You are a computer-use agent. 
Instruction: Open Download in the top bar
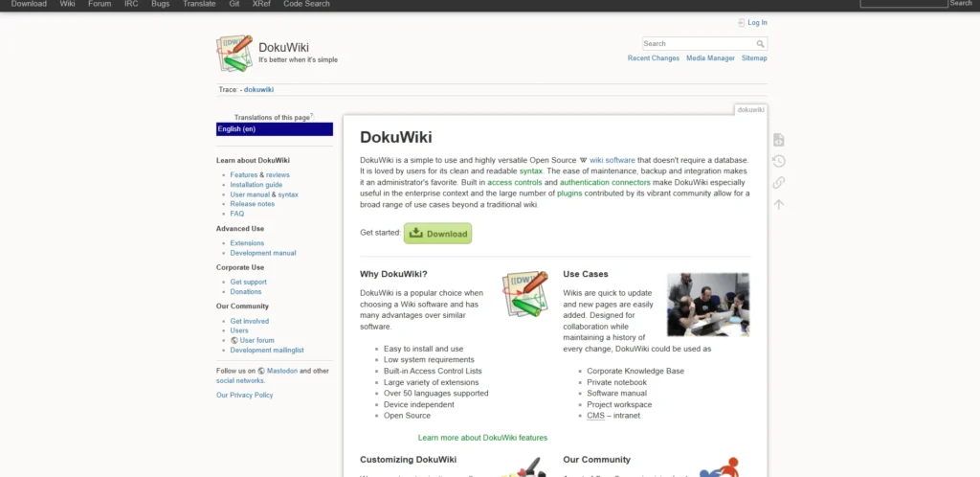pyautogui.click(x=29, y=4)
